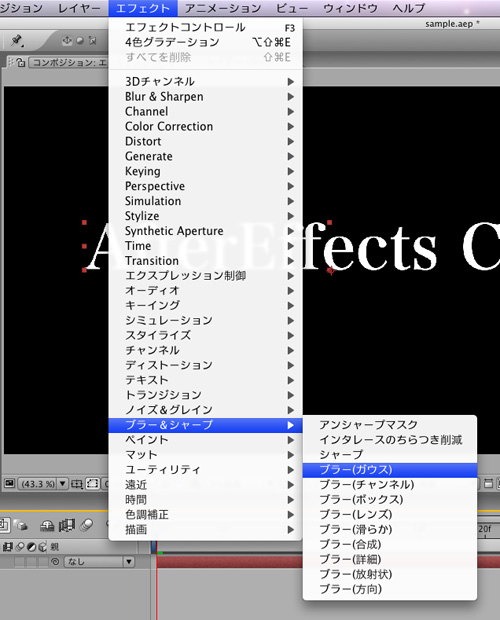Close the open エフェクト menu
Viewport: 500px width, 620px height.
(143, 8)
